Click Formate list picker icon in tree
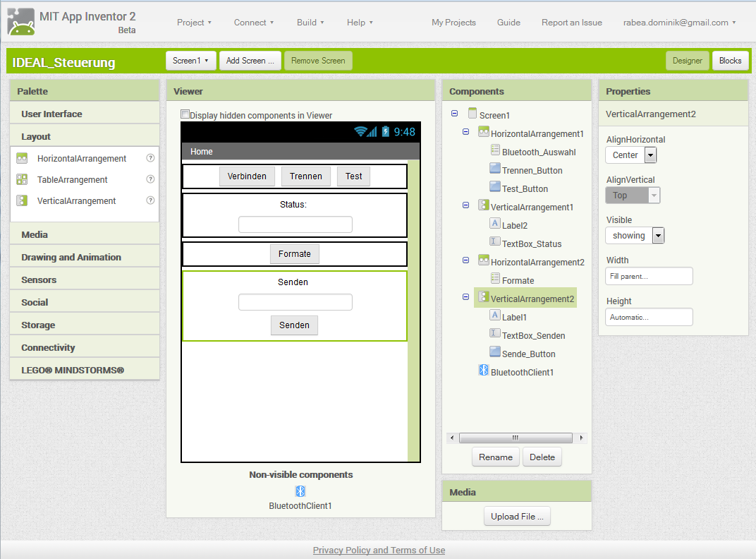This screenshot has height=559, width=756. pos(495,278)
